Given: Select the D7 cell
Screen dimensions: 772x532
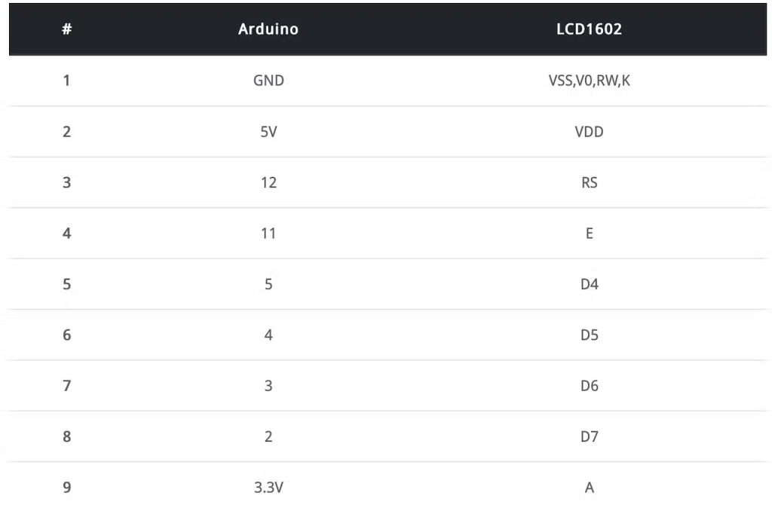Looking at the screenshot, I should 589,436.
